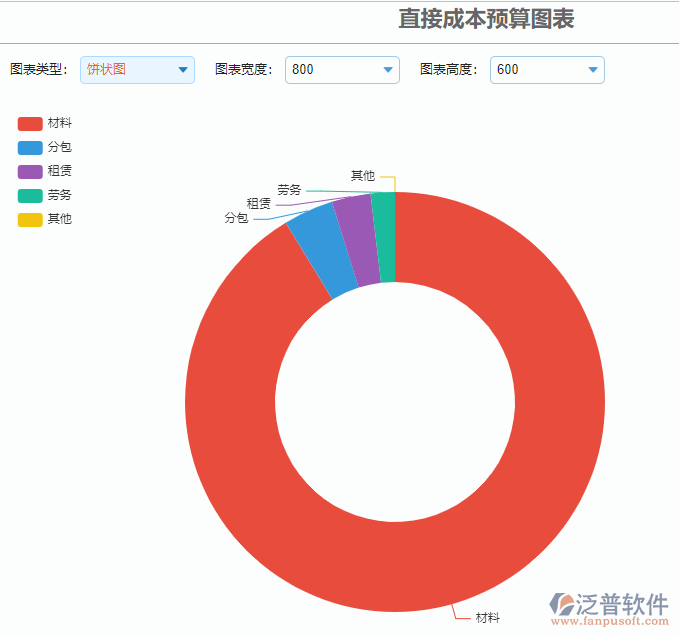The height and width of the screenshot is (637, 679).
Task: Expand the 图表高度 dropdown arrow
Action: click(593, 70)
